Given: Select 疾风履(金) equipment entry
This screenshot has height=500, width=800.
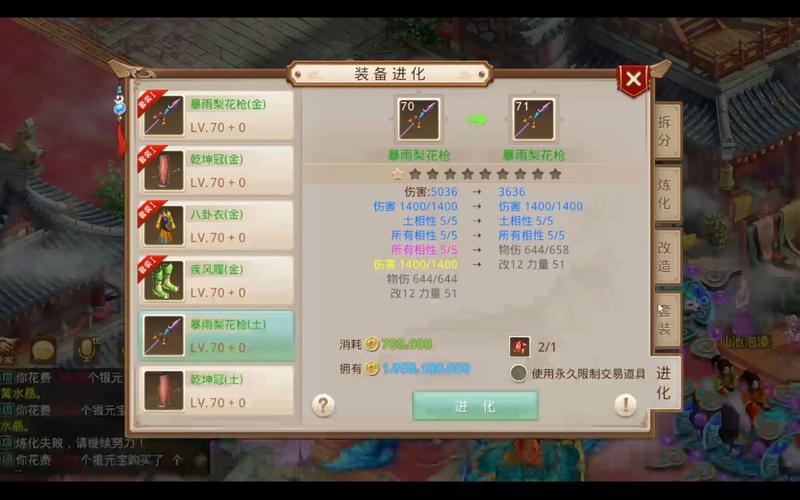Looking at the screenshot, I should [216, 281].
